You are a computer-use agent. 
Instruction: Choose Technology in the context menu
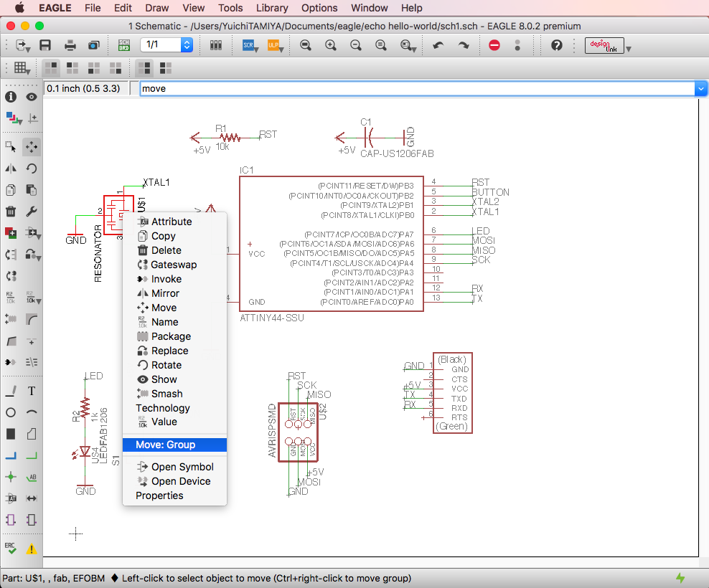pyautogui.click(x=174, y=408)
